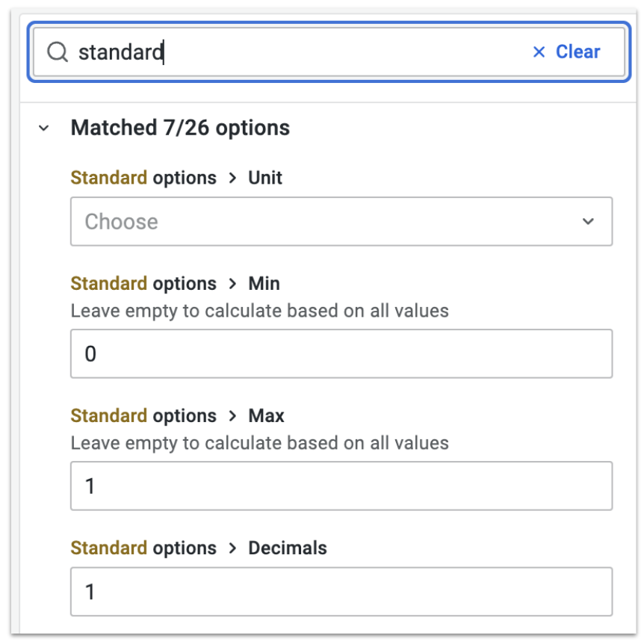Click into the Decimals value field

341,592
